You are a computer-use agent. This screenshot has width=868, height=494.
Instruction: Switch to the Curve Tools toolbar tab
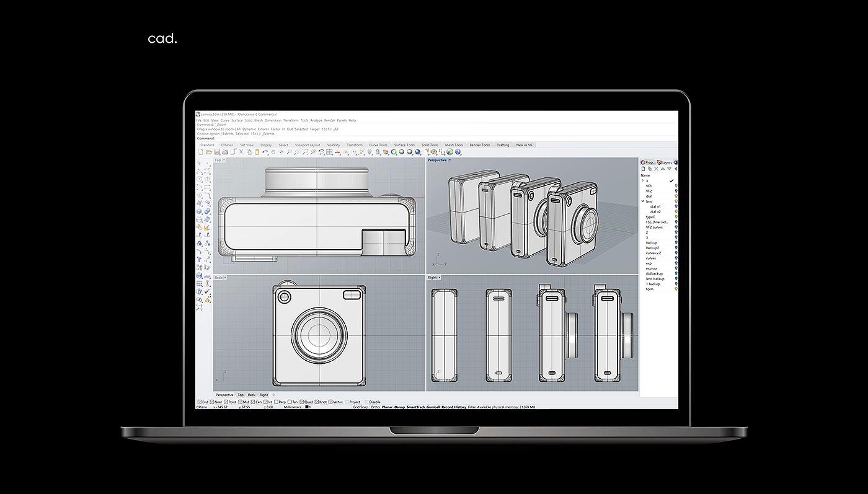click(378, 145)
